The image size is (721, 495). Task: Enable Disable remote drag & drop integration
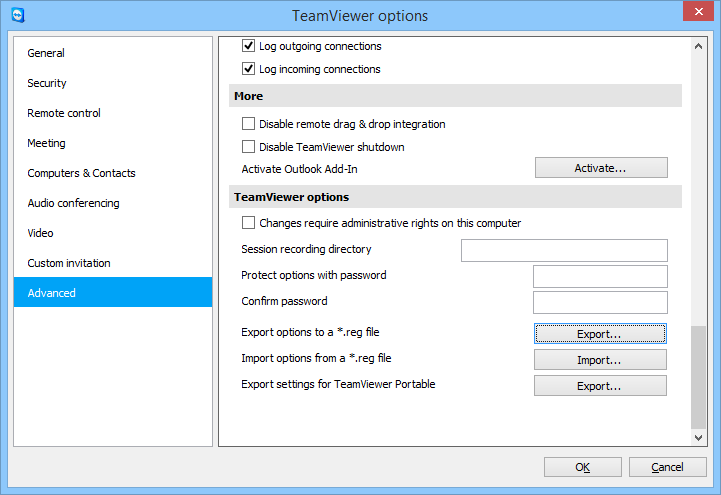[248, 124]
